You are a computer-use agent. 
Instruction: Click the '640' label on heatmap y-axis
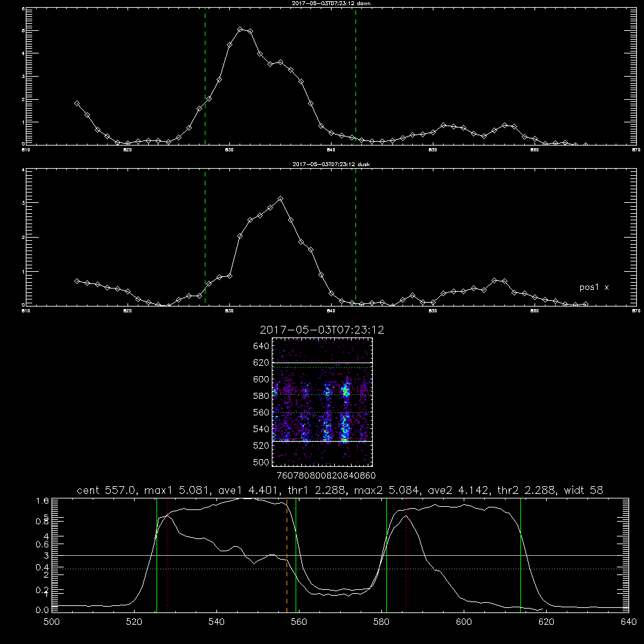click(x=261, y=346)
